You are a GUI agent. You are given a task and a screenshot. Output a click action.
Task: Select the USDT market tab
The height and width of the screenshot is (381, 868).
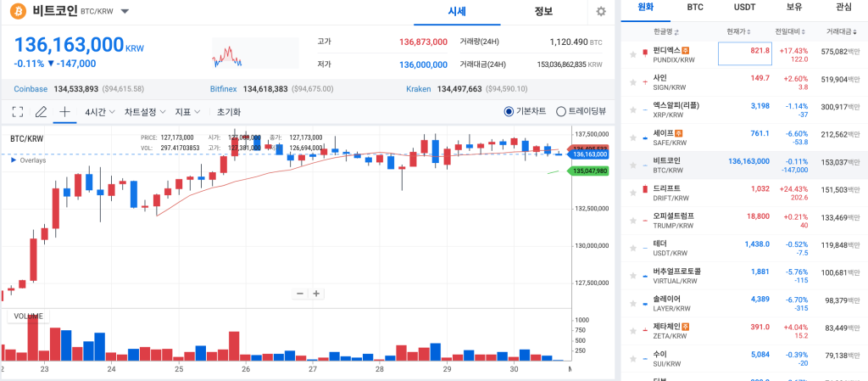pyautogui.click(x=744, y=8)
